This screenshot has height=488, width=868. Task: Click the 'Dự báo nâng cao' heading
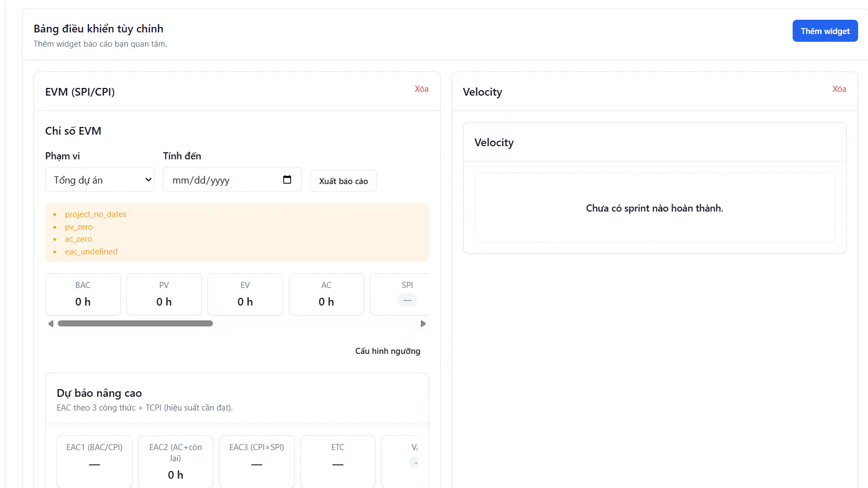100,393
